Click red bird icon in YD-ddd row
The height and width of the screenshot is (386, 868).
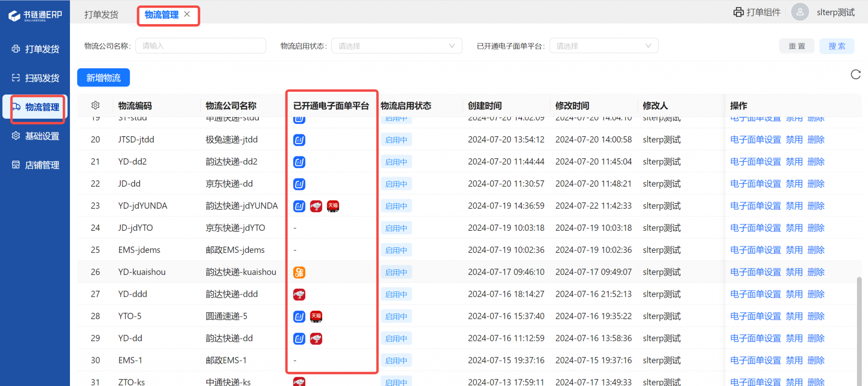[299, 294]
